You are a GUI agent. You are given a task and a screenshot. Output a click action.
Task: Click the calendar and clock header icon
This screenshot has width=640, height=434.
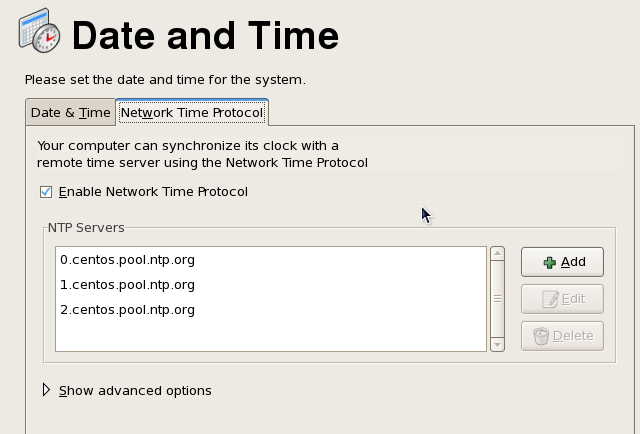[x=40, y=31]
